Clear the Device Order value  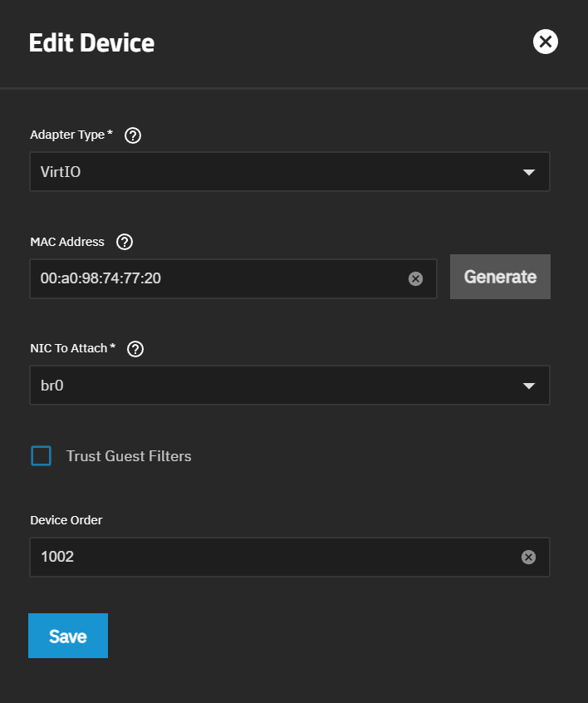coord(528,557)
